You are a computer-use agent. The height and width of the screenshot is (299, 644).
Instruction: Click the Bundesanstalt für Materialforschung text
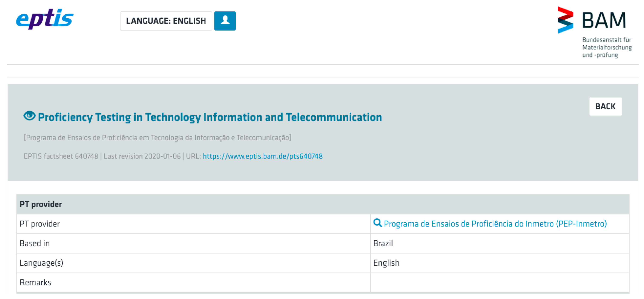point(606,47)
